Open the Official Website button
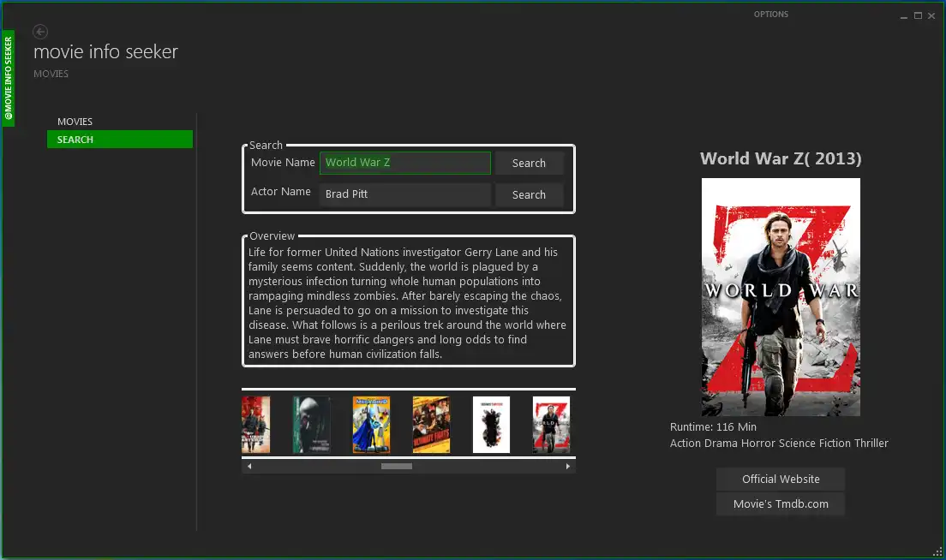 tap(781, 480)
